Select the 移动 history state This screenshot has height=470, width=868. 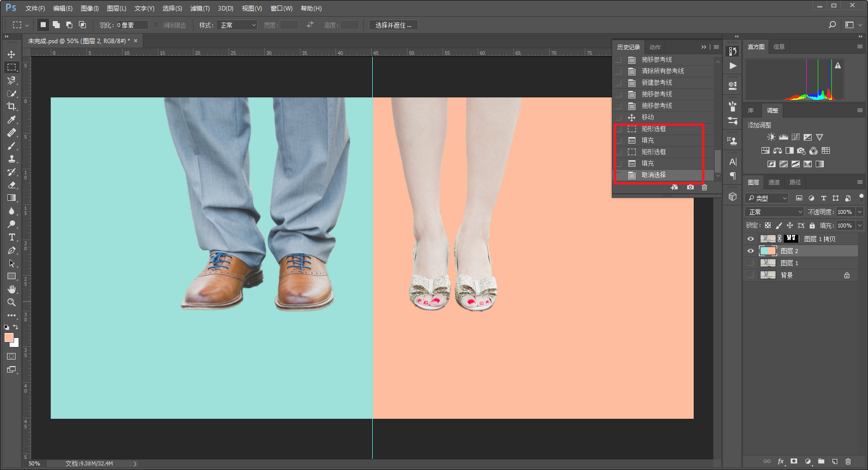pos(647,117)
